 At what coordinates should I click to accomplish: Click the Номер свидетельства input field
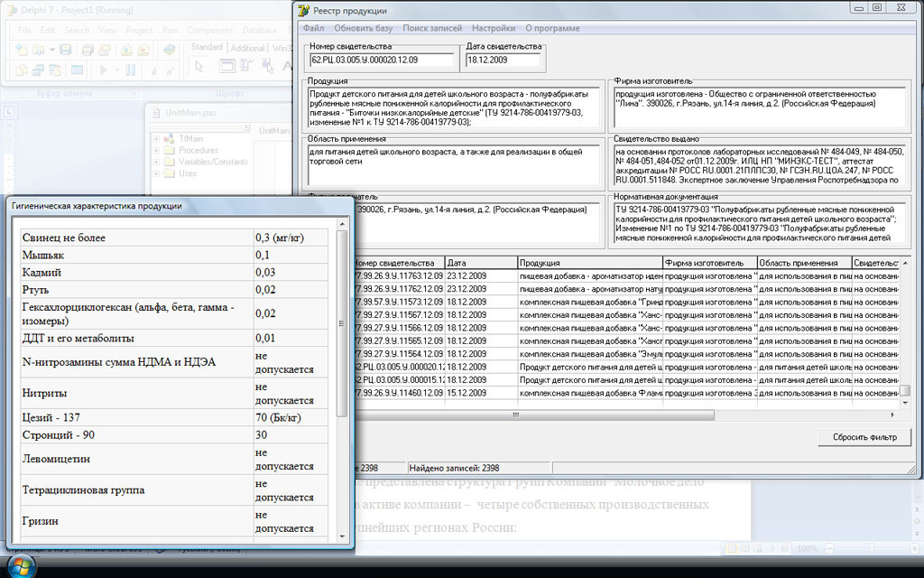coord(382,61)
